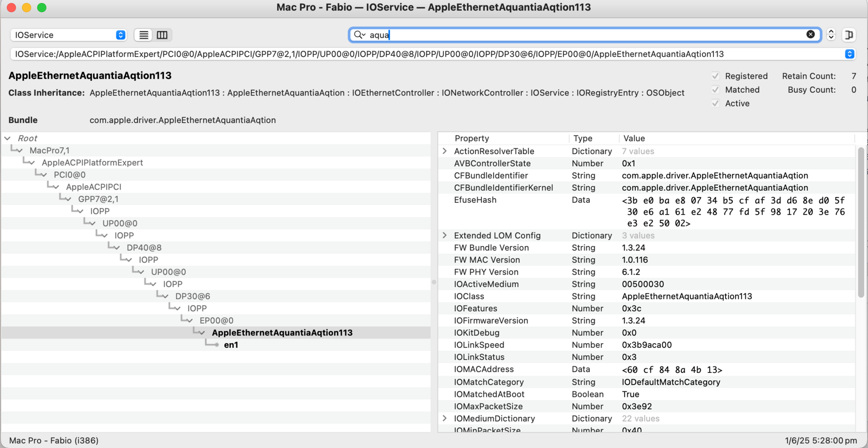Switch to column browser view icon

click(x=162, y=35)
